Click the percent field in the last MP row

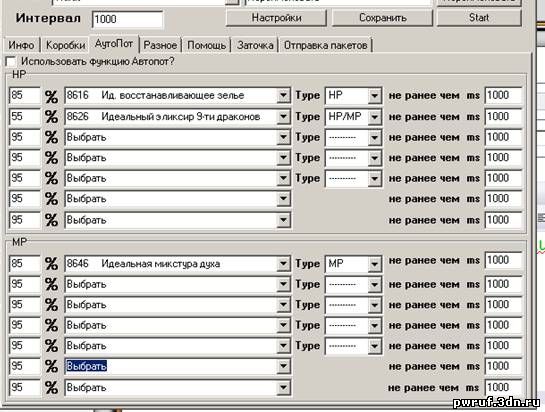click(25, 387)
